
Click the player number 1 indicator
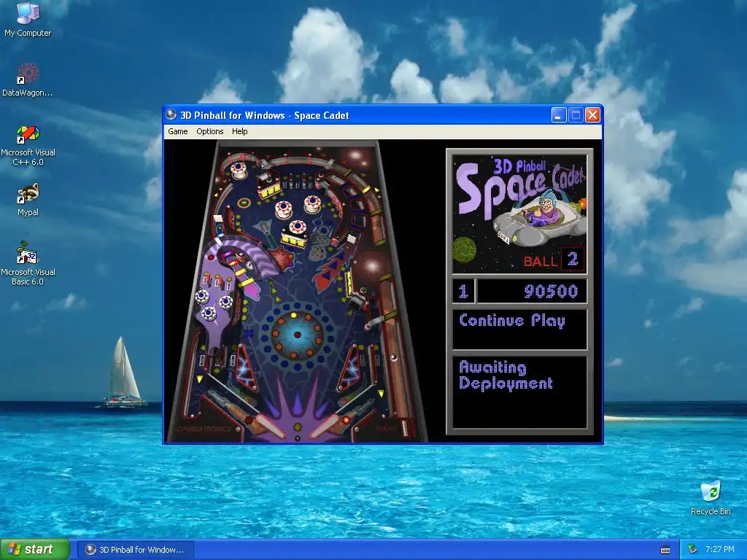click(463, 292)
